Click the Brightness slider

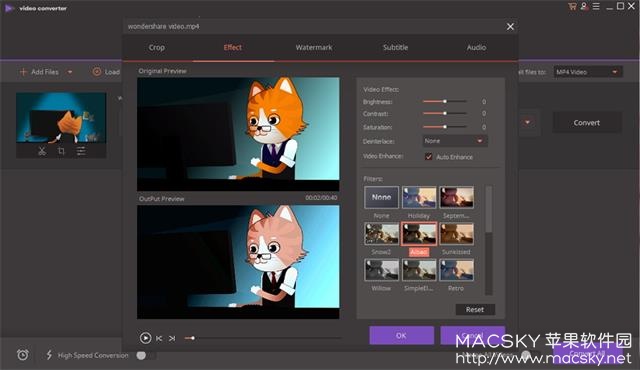coord(445,101)
